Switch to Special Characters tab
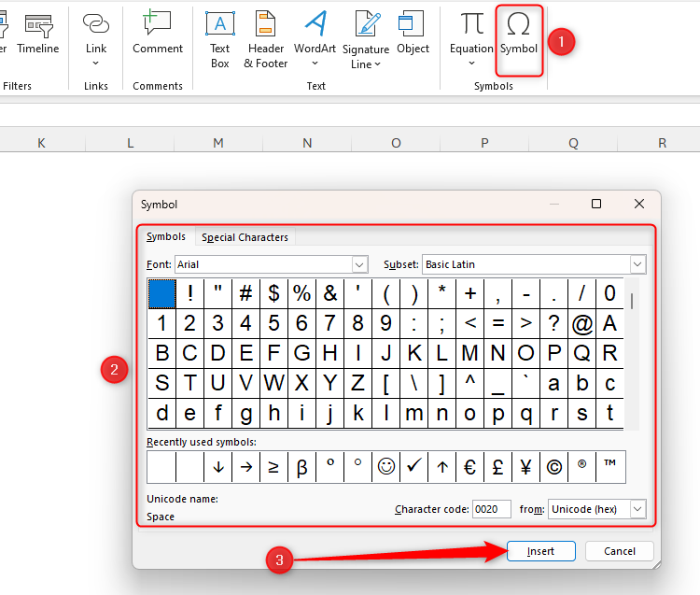Screen dimensions: 700x595 245,237
